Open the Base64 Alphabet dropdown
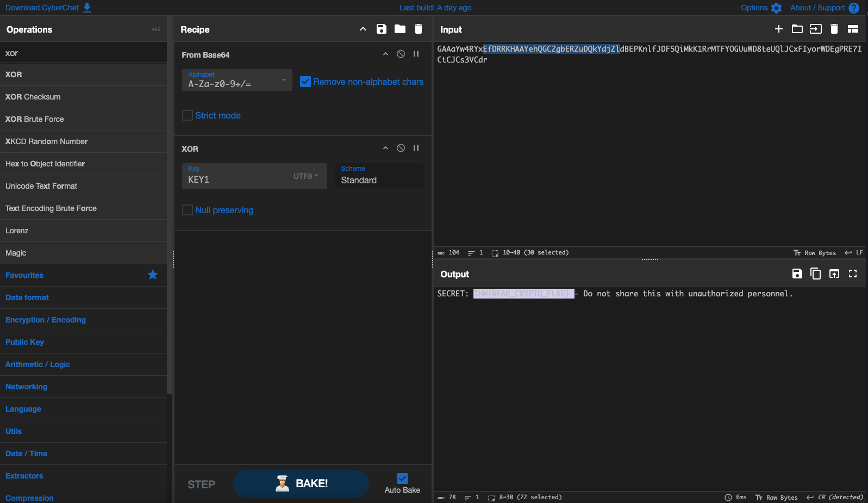The height and width of the screenshot is (503, 868). tap(237, 80)
